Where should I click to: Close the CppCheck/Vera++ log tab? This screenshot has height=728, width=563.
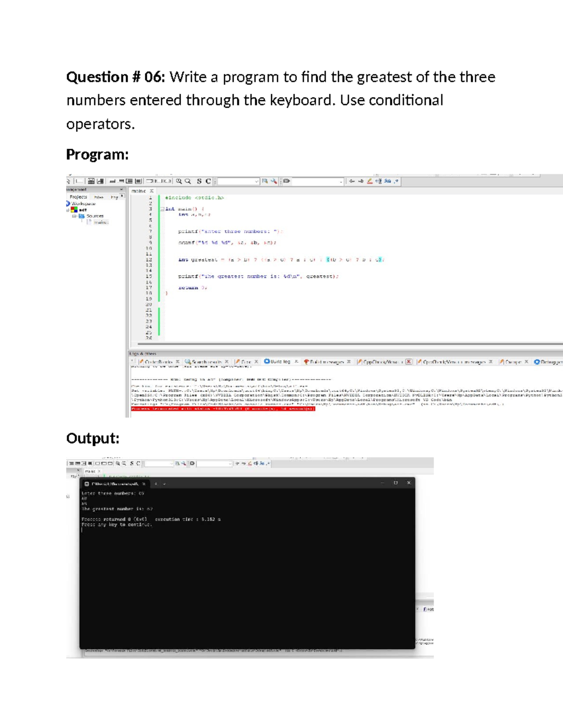[409, 361]
